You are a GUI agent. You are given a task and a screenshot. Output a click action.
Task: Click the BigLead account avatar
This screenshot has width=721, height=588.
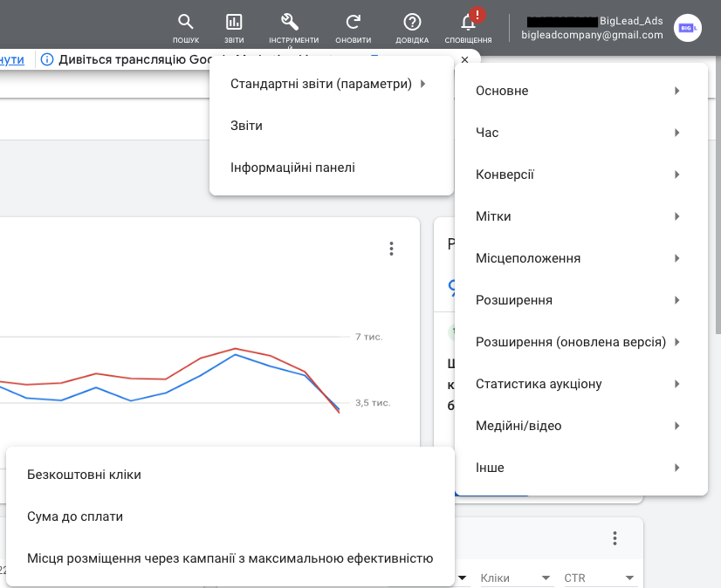pyautogui.click(x=688, y=28)
